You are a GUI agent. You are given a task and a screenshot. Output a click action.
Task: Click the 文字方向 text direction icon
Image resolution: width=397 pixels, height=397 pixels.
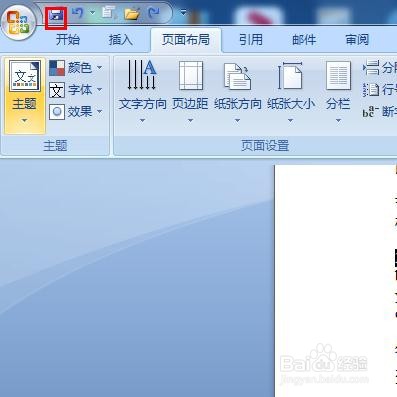(142, 75)
